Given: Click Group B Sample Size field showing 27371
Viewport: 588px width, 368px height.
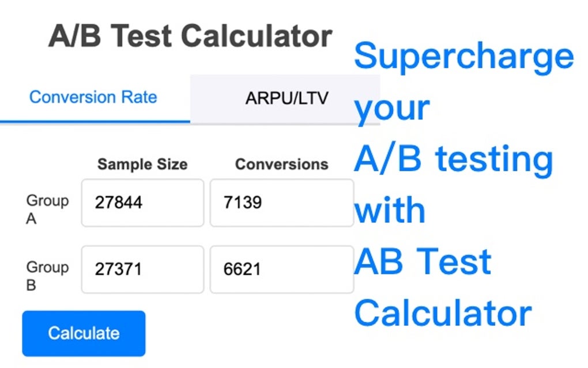Looking at the screenshot, I should point(142,269).
